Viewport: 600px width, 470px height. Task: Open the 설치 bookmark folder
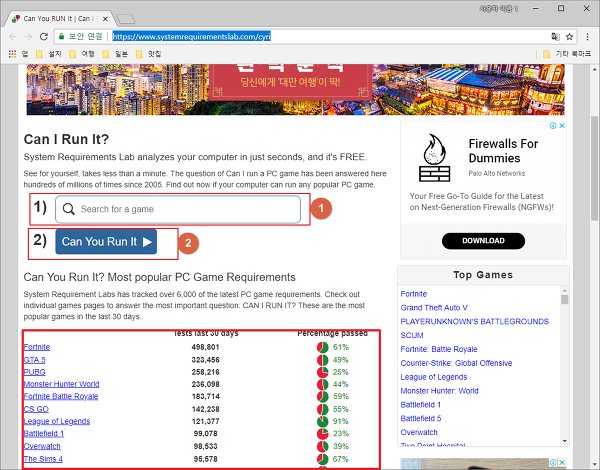tap(49, 54)
